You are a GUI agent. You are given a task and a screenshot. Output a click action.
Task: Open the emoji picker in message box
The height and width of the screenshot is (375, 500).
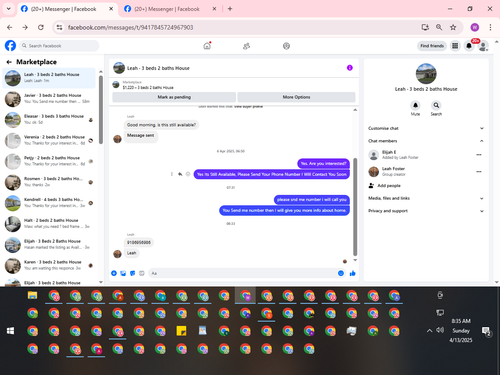341,273
